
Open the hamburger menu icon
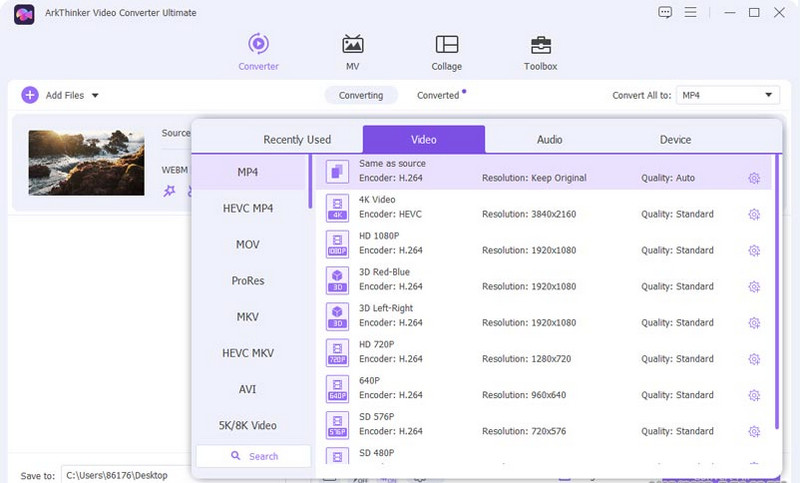click(x=690, y=12)
